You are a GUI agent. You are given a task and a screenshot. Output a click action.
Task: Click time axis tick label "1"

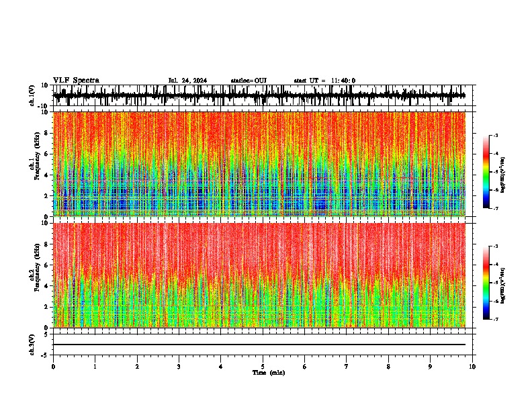95,367
